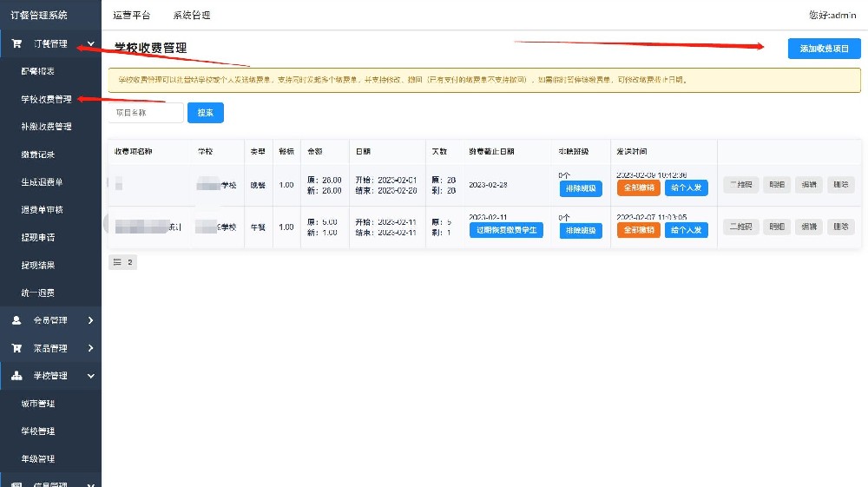Open the 运营平台 top menu
This screenshot has height=487, width=868.
pyautogui.click(x=131, y=16)
